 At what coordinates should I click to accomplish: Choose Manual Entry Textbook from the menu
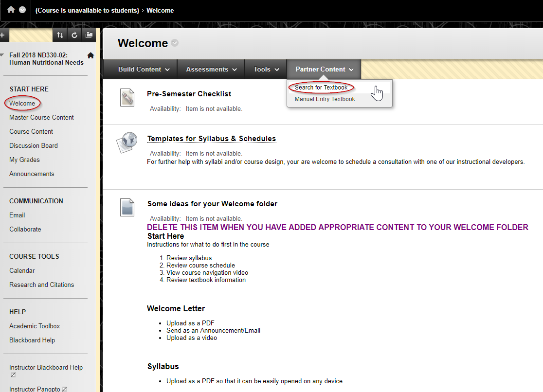click(x=325, y=99)
